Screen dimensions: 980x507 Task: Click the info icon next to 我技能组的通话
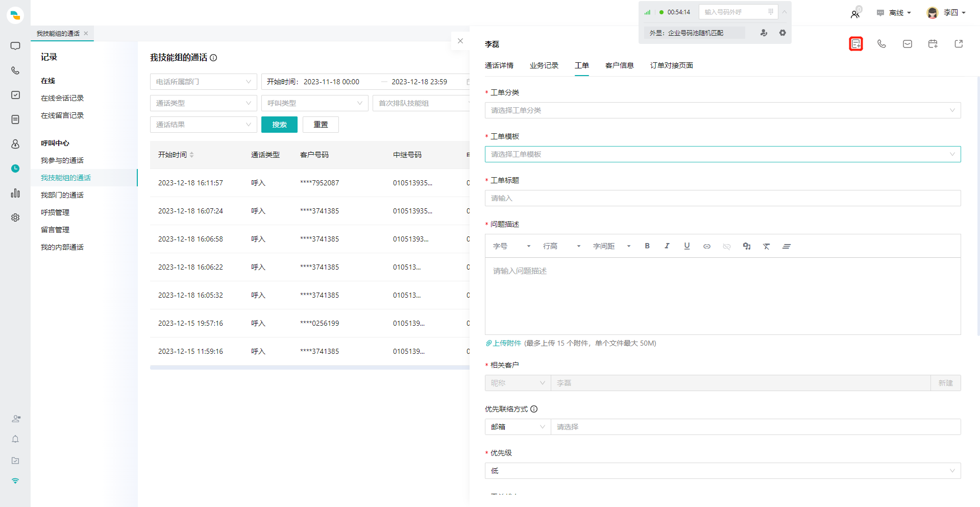click(x=213, y=58)
